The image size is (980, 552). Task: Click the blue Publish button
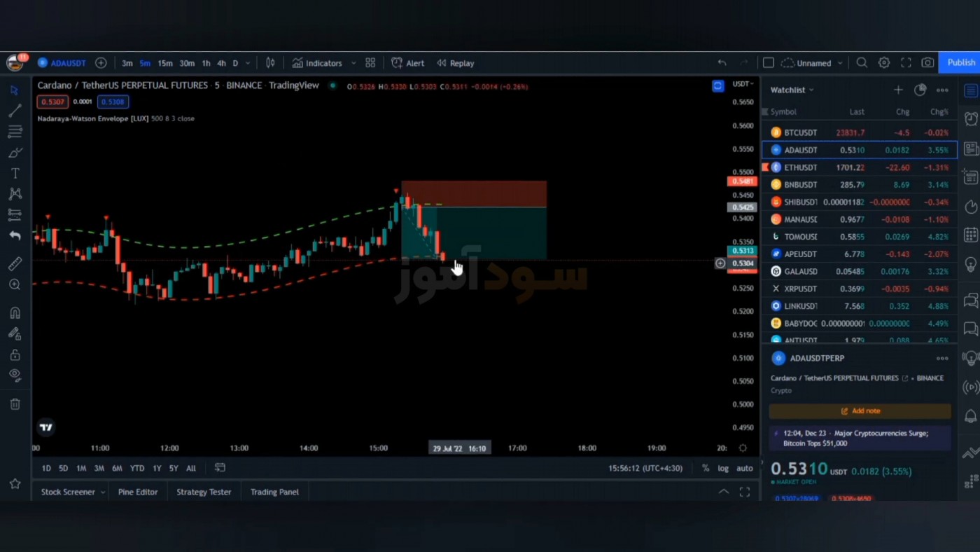(x=960, y=63)
